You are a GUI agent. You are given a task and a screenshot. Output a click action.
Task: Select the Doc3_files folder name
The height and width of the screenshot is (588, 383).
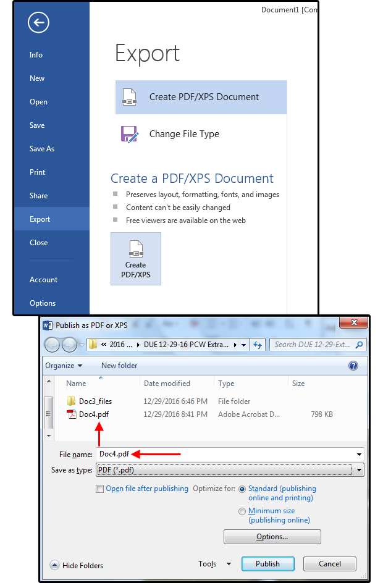point(95,401)
